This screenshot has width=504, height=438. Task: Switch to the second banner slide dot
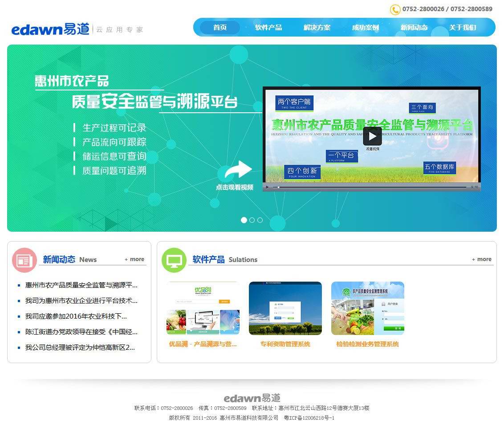click(x=252, y=220)
